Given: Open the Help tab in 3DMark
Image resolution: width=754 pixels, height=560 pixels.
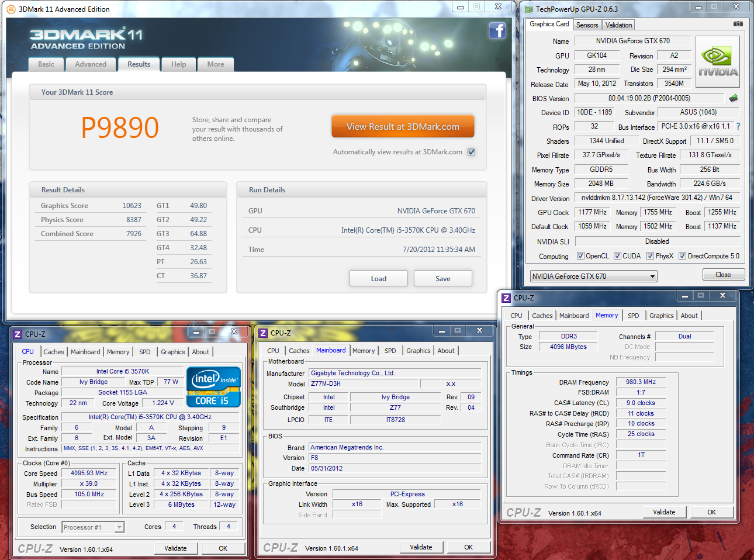Looking at the screenshot, I should pos(179,64).
